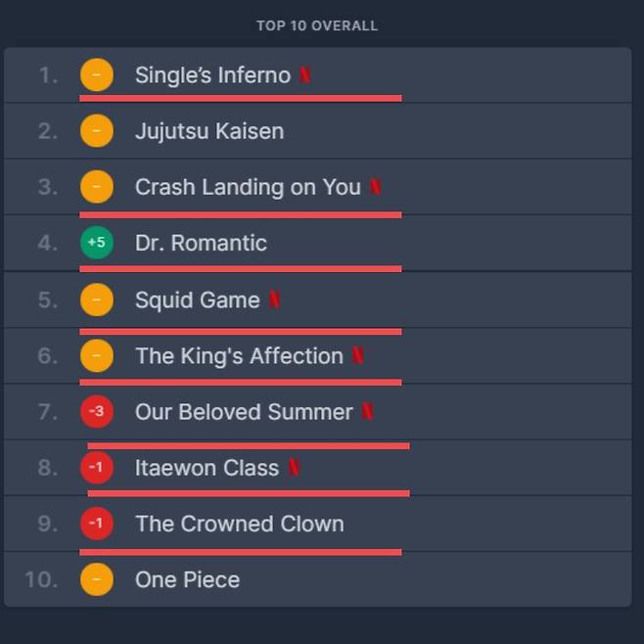Click Netflix icon next to The King's Affection
This screenshot has width=644, height=644.
(357, 356)
